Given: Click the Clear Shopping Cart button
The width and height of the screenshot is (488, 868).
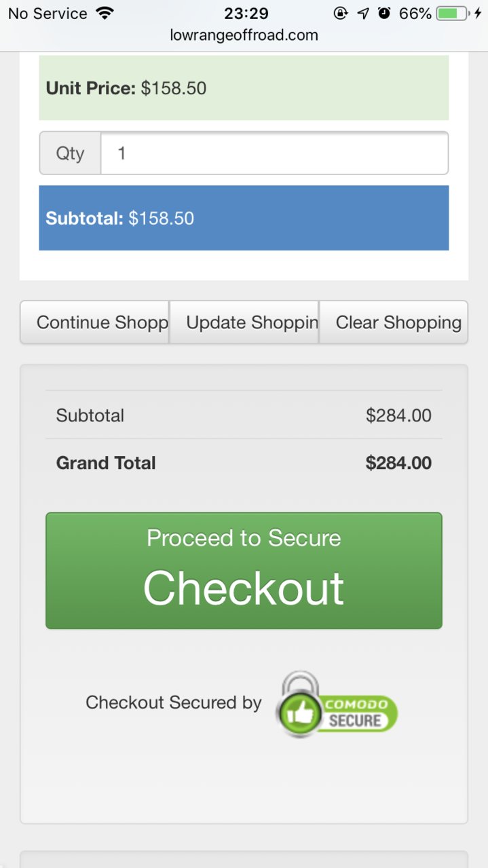Looking at the screenshot, I should click(394, 322).
